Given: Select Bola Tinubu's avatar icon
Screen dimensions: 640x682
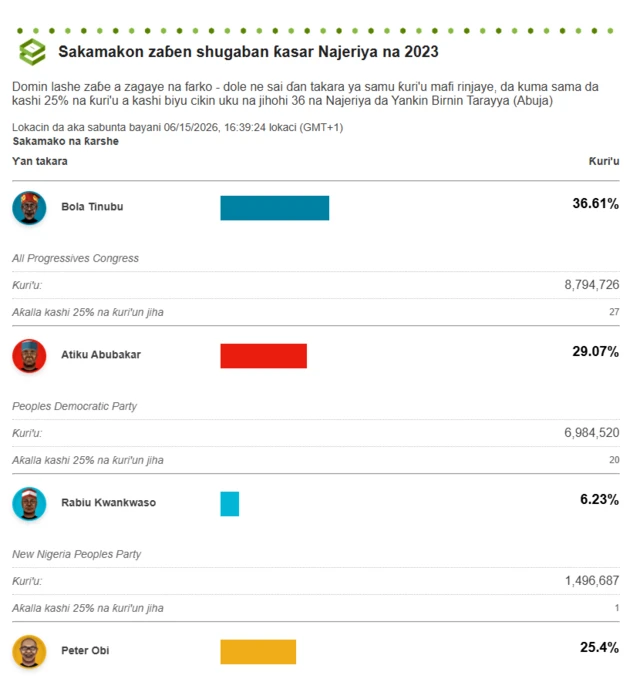Looking at the screenshot, I should tap(29, 208).
